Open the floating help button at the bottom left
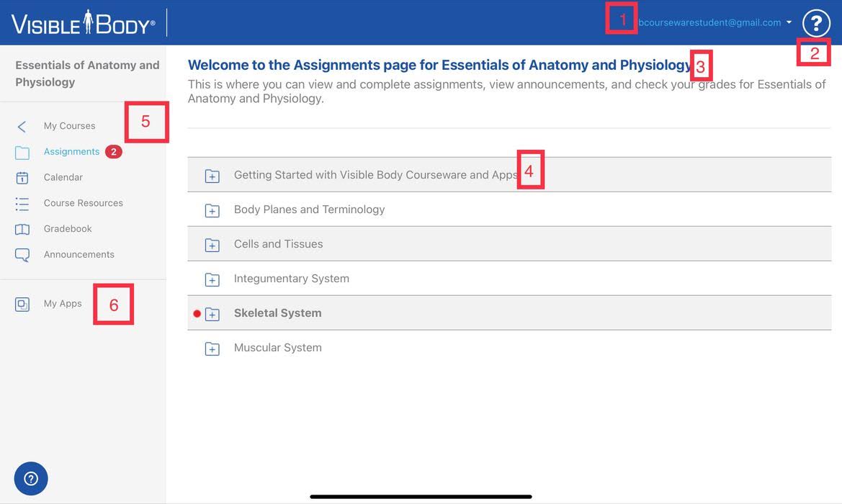 point(30,478)
